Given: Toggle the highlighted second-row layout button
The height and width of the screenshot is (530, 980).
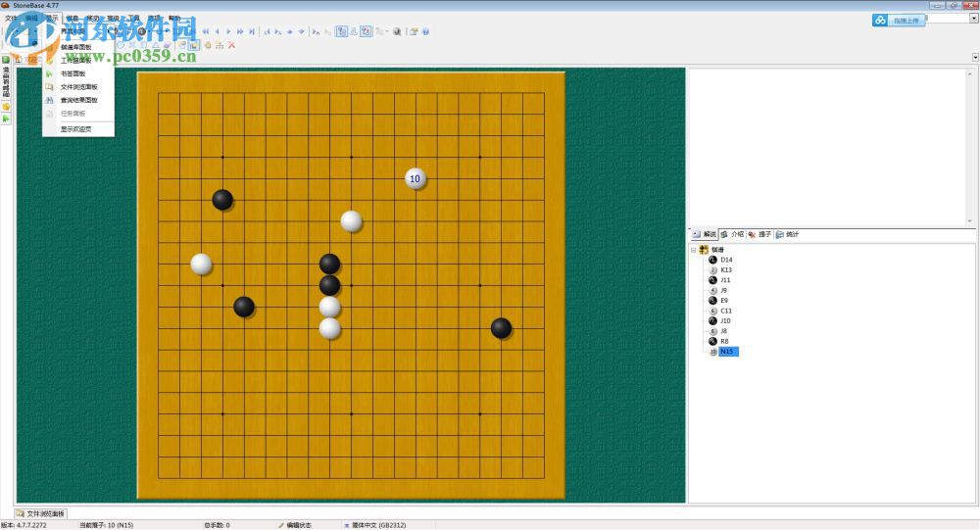Looking at the screenshot, I should click(x=194, y=45).
